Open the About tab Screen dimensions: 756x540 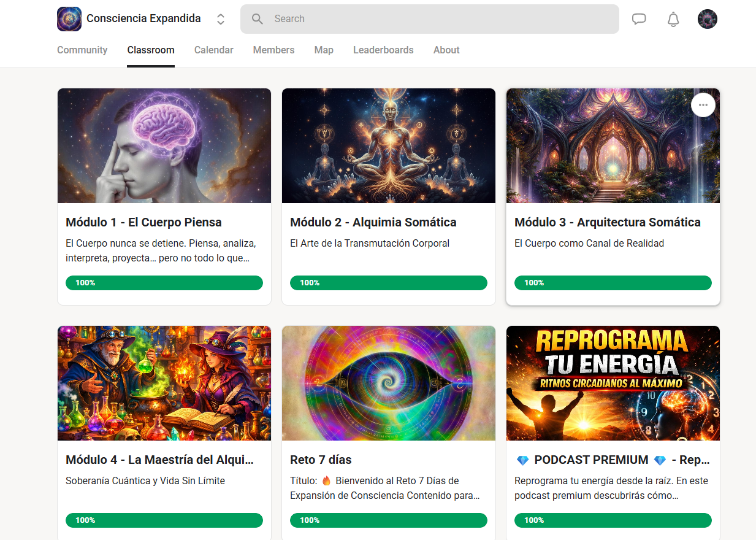[446, 50]
